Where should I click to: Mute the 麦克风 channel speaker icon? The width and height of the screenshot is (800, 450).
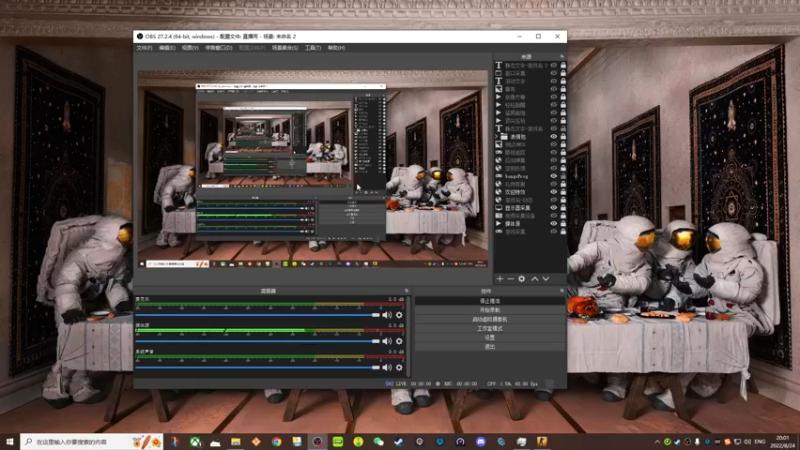coord(387,315)
